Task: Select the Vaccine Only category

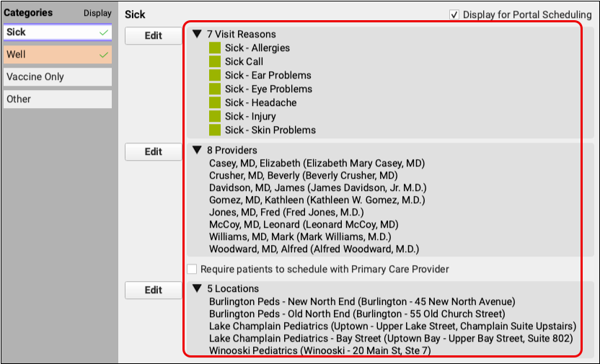Action: pos(58,77)
